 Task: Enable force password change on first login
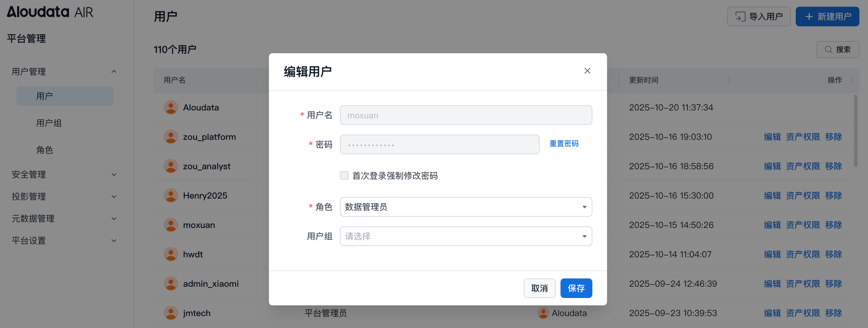pyautogui.click(x=344, y=175)
